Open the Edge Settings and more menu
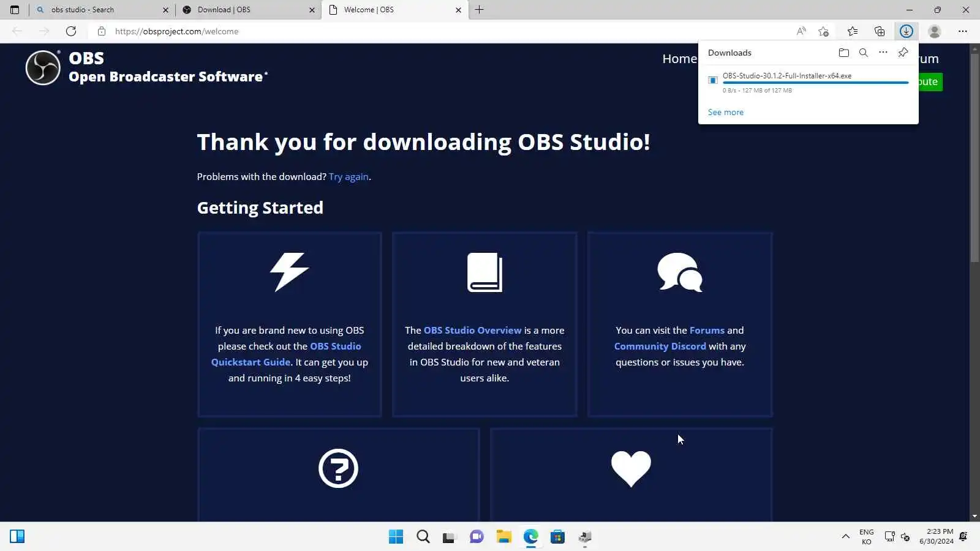 963,31
